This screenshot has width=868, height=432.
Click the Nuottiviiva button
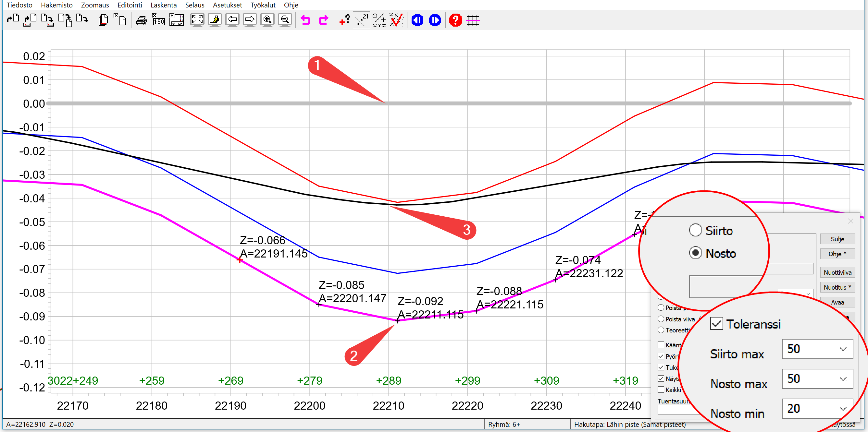click(x=837, y=272)
